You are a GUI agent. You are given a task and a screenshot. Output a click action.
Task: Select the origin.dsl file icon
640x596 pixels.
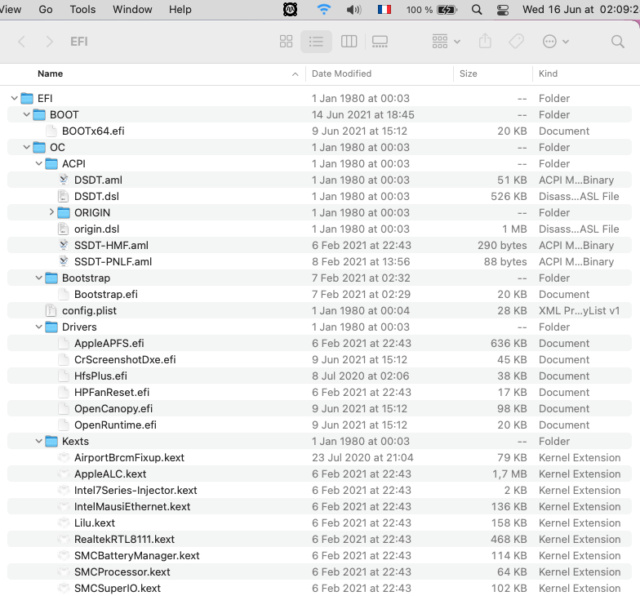pos(63,229)
